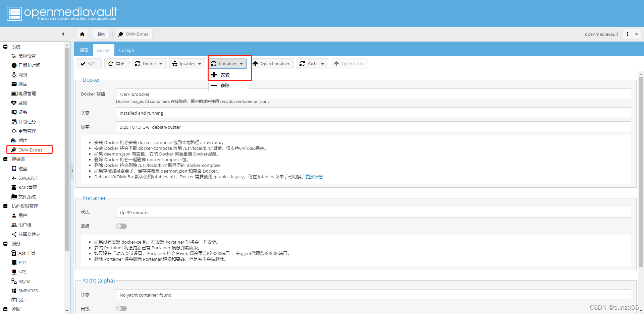Open the SMB/CIFS service page
Viewport: 644px width, 314px height.
pos(28,291)
